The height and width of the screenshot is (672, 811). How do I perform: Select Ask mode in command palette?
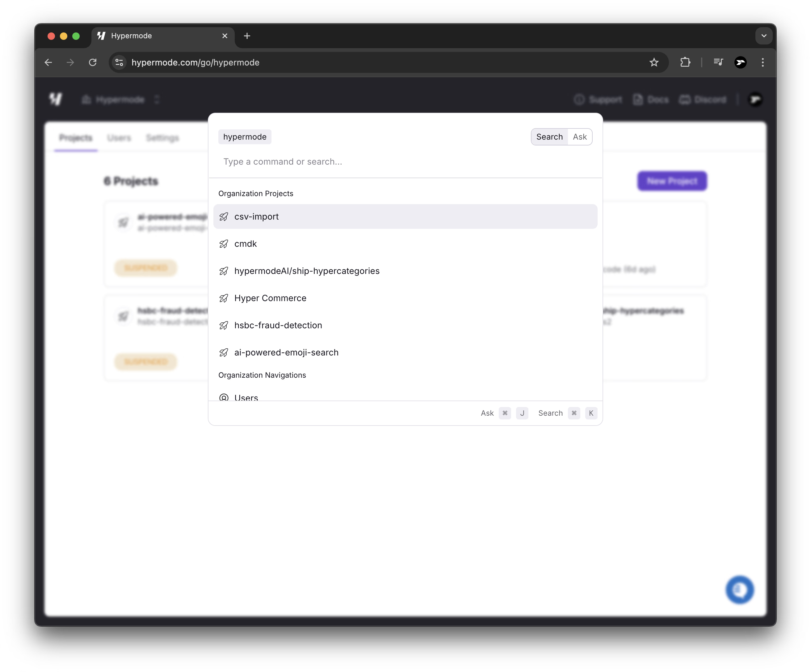[580, 137]
